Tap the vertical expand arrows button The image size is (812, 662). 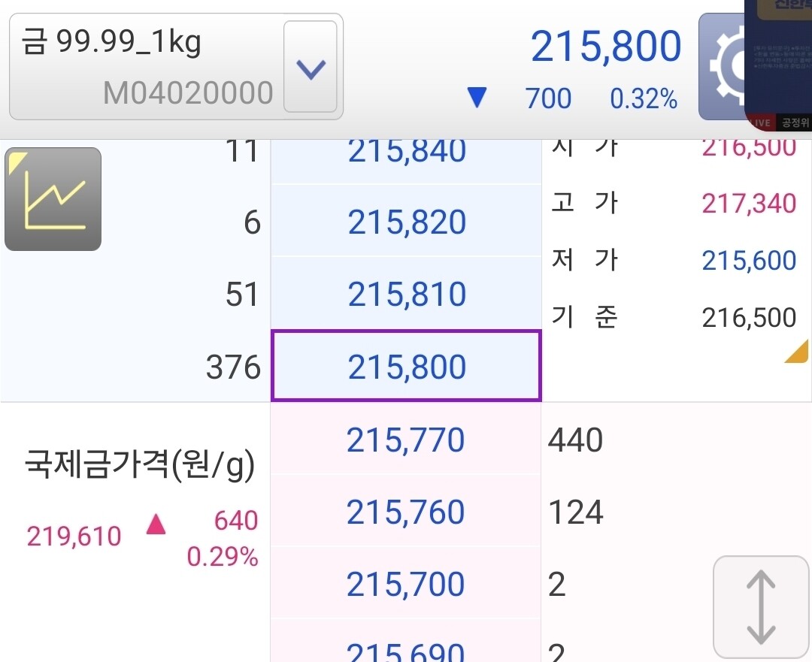[x=761, y=607]
